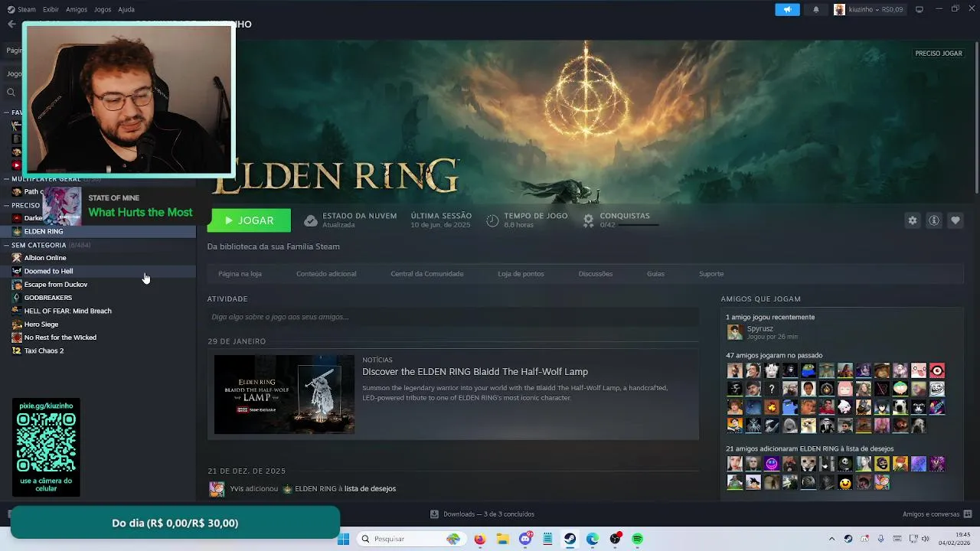Collapse the PRECISO category in sidebar
Screen dimensions: 980x551
(7, 205)
